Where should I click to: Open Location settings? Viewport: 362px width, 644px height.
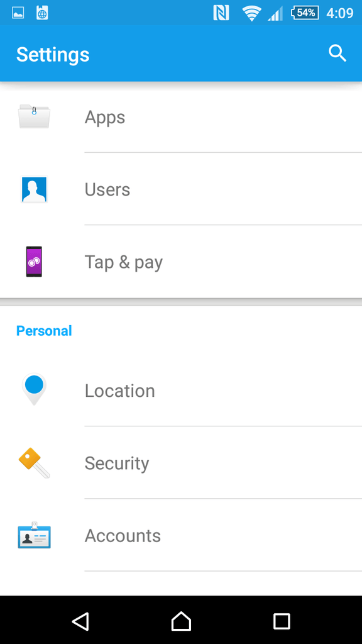tap(181, 390)
